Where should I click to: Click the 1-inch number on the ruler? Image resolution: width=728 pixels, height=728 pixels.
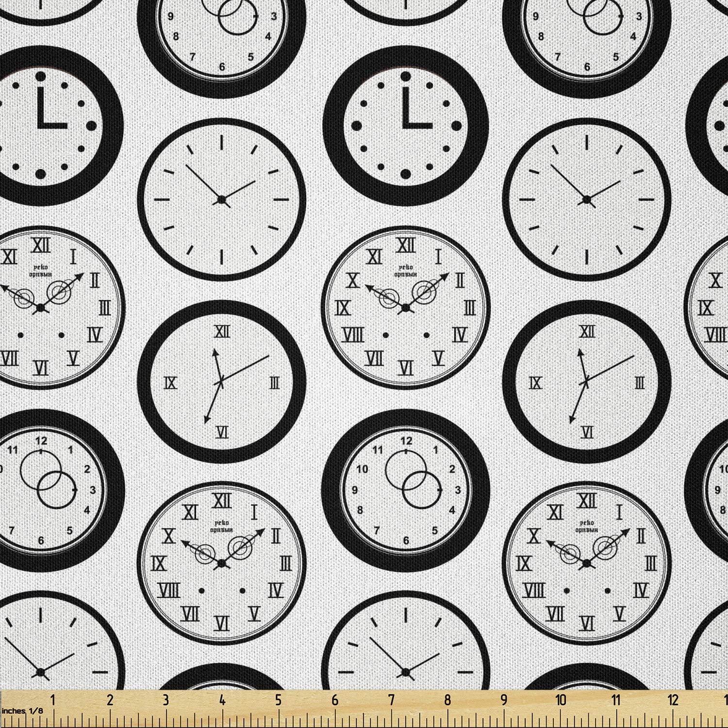pyautogui.click(x=53, y=700)
